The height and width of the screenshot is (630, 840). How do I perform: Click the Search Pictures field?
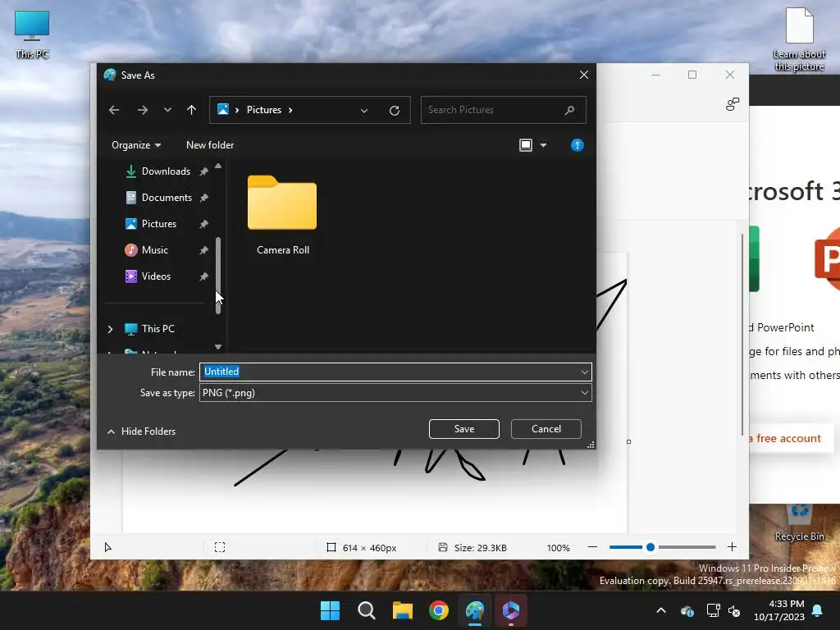point(503,110)
